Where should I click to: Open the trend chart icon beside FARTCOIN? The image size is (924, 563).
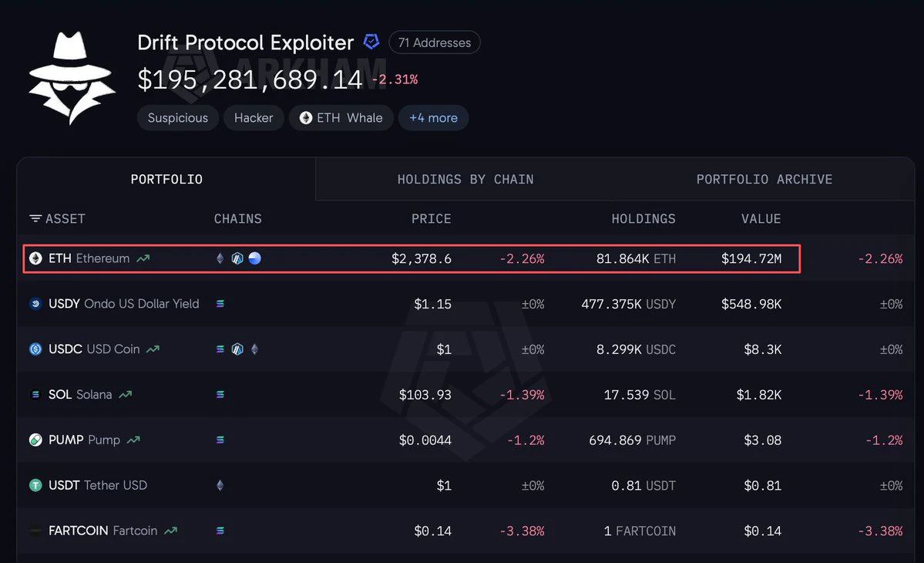(x=171, y=531)
